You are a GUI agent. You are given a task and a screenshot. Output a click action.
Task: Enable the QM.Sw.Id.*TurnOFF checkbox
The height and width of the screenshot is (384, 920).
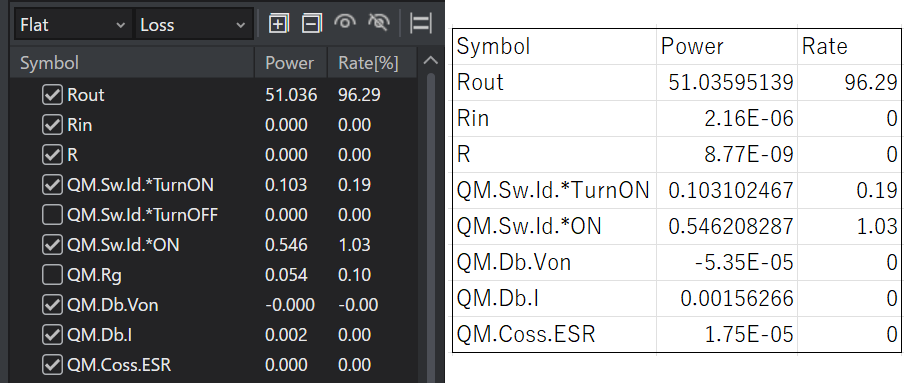(52, 215)
